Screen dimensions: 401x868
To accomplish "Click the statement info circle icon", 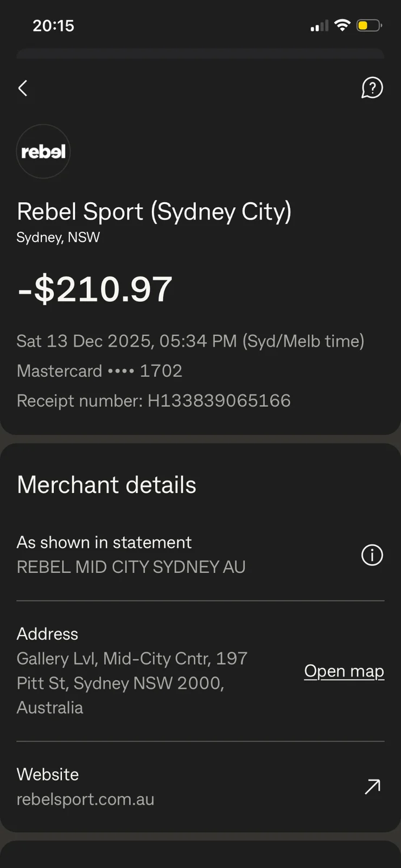I will pyautogui.click(x=372, y=554).
